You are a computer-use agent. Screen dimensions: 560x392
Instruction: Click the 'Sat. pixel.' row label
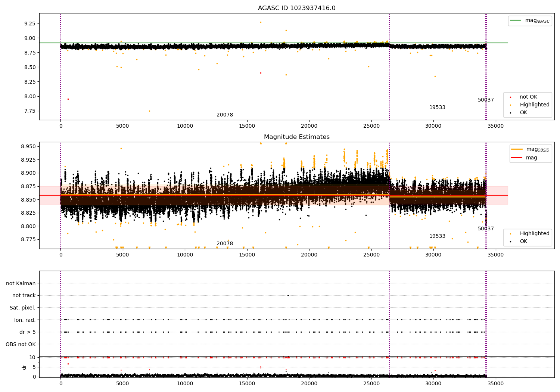tap(23, 308)
